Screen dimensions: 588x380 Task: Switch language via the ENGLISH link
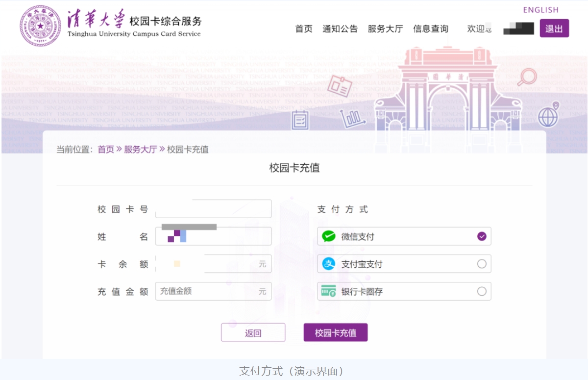point(540,10)
